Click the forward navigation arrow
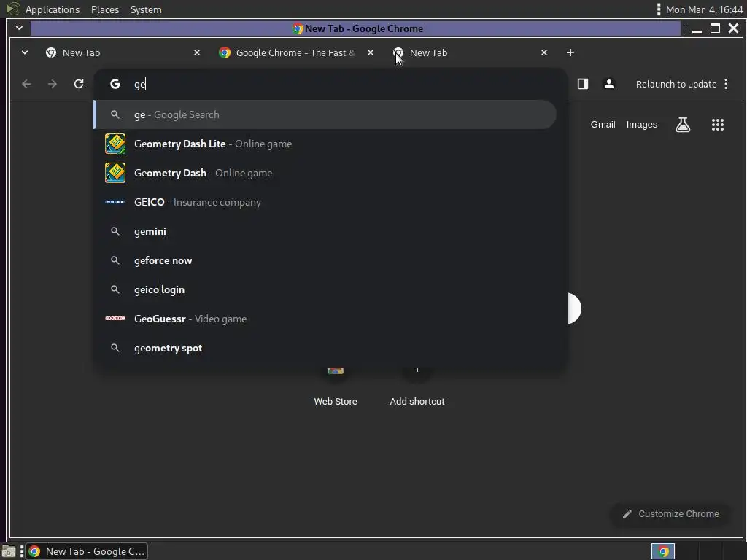This screenshot has height=560, width=747. [53, 85]
